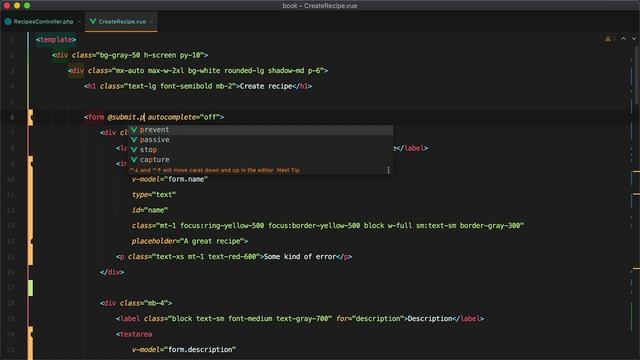Click the closing div tag on line 16
The width and height of the screenshot is (640, 360).
click(x=112, y=272)
